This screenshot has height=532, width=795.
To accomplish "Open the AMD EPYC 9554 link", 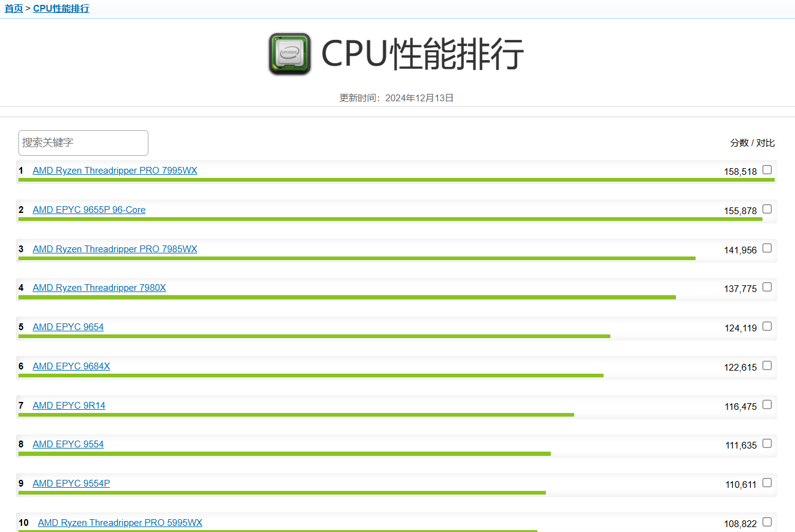I will pyautogui.click(x=68, y=444).
